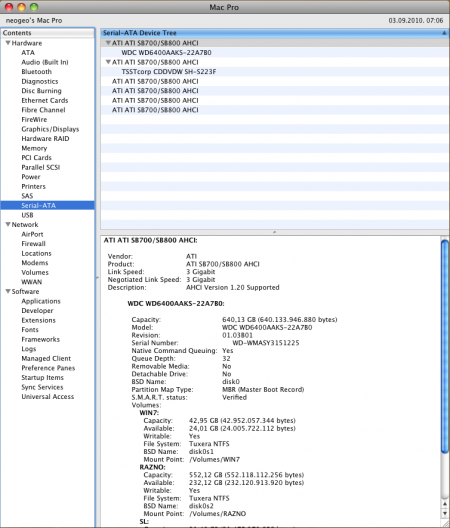Open Applications under Software
450x528 pixels.
coord(41,301)
